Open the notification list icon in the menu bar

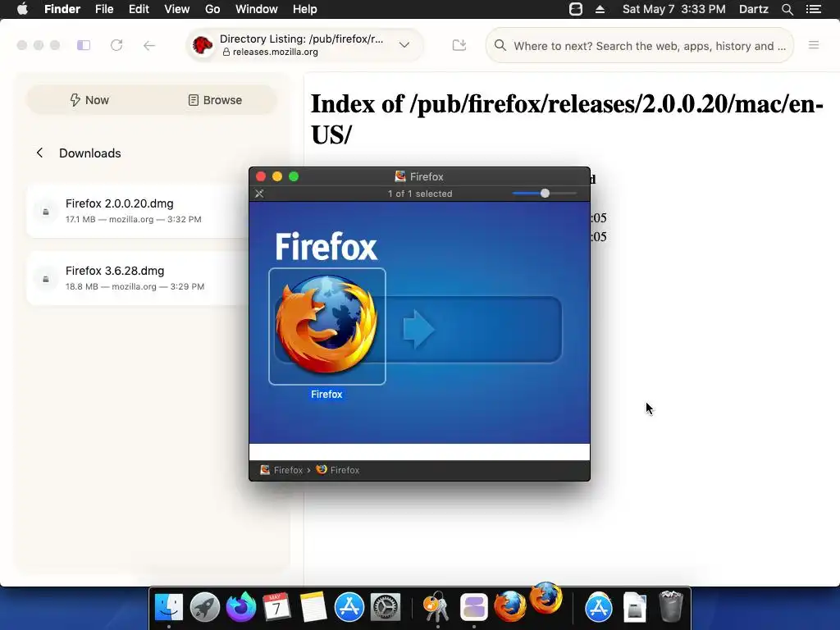(814, 9)
